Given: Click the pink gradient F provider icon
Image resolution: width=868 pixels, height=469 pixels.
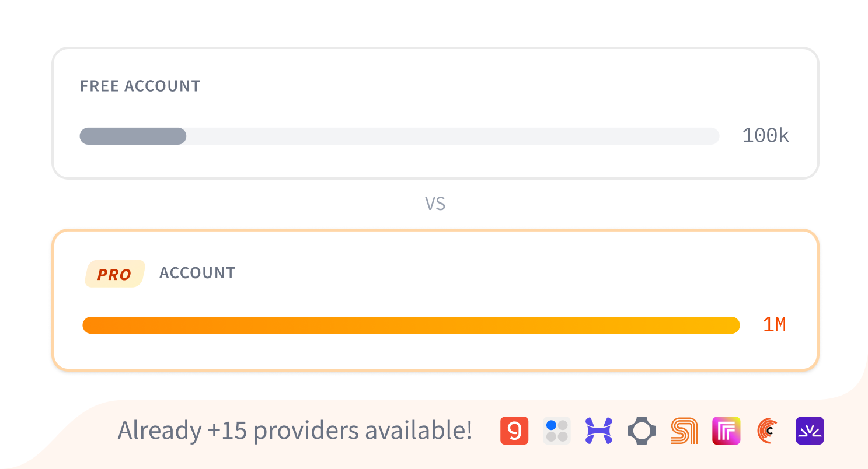Looking at the screenshot, I should tap(726, 431).
